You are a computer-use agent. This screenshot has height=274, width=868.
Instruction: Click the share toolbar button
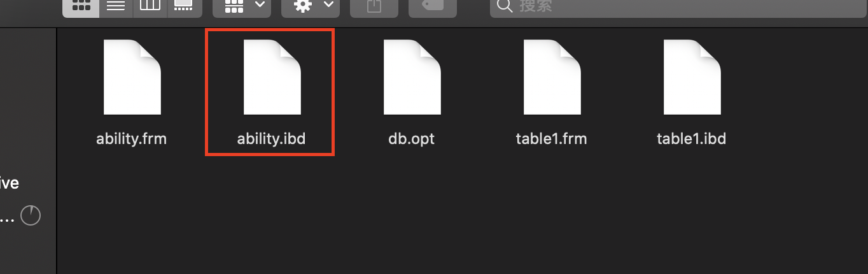click(375, 6)
